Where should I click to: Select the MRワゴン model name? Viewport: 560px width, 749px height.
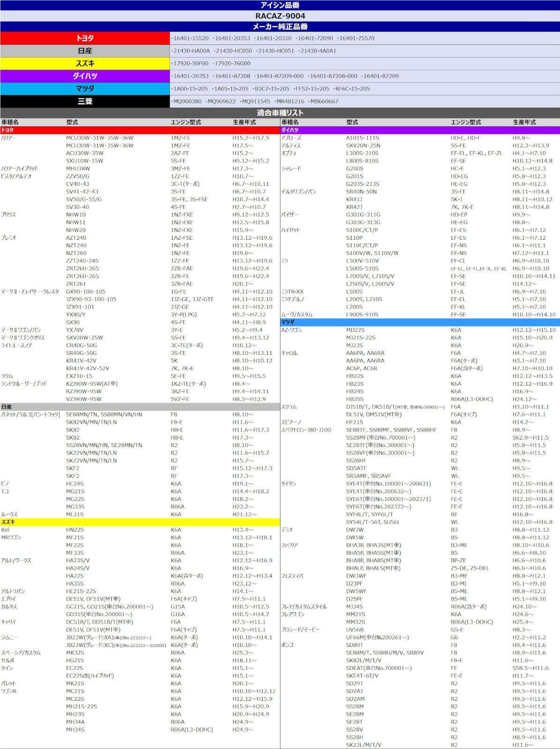point(11,537)
